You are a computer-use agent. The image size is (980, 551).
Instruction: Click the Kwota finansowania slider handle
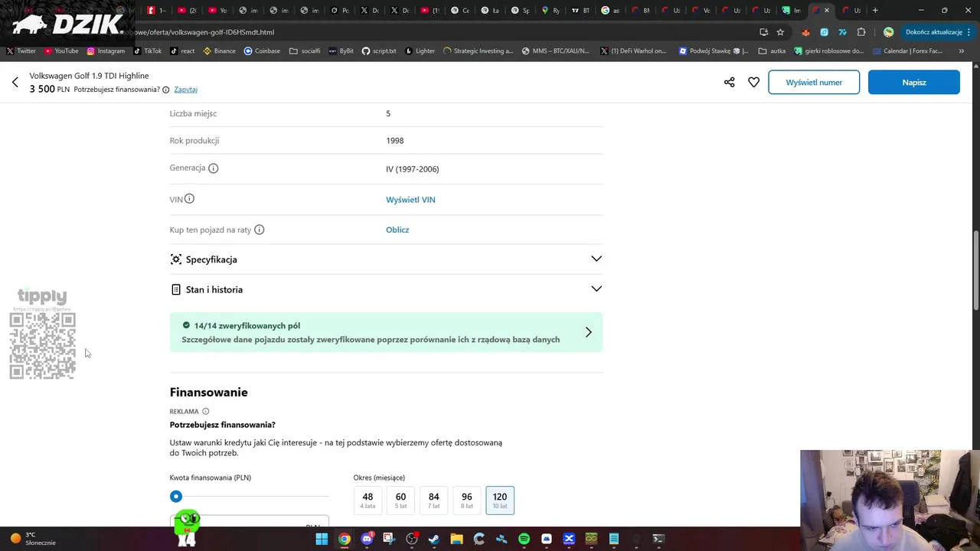[x=176, y=497]
